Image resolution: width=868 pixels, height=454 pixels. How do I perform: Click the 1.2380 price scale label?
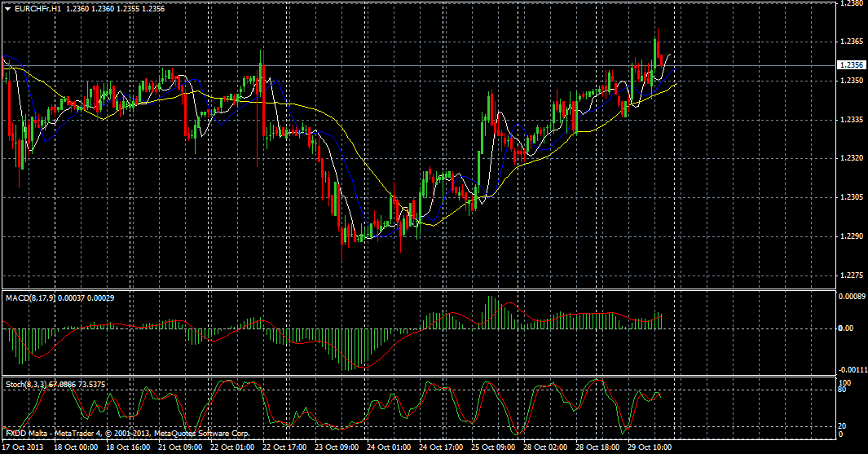(x=851, y=4)
